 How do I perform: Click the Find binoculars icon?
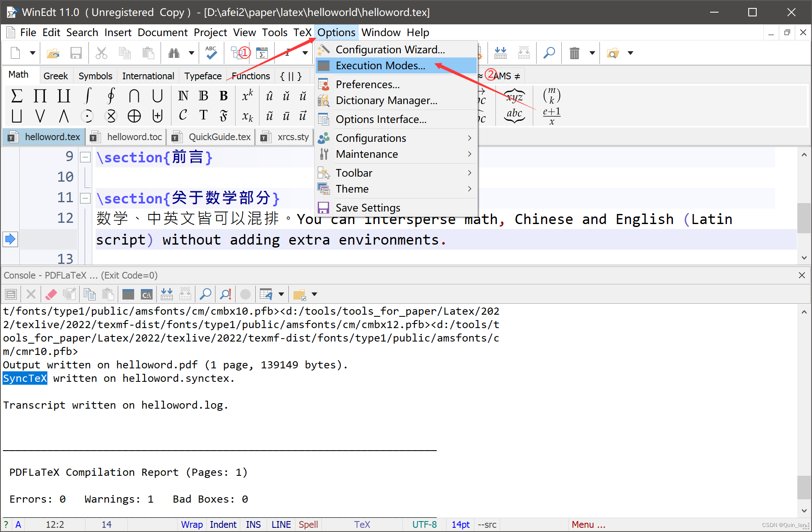[174, 53]
